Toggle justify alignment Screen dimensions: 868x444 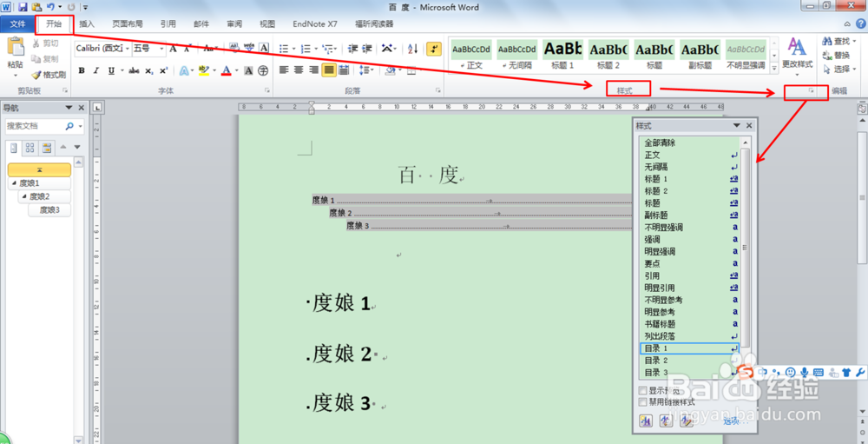click(329, 70)
